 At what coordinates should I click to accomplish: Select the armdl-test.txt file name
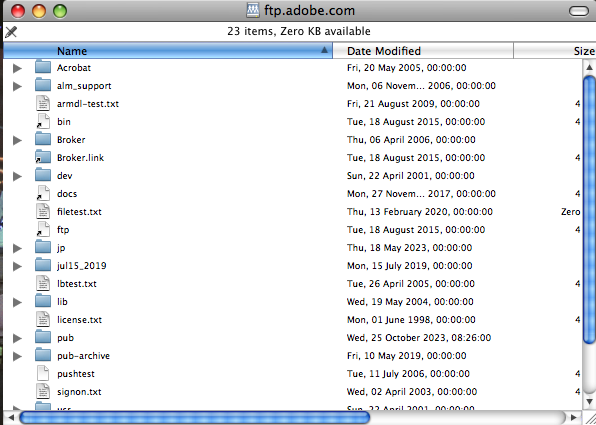coord(88,104)
